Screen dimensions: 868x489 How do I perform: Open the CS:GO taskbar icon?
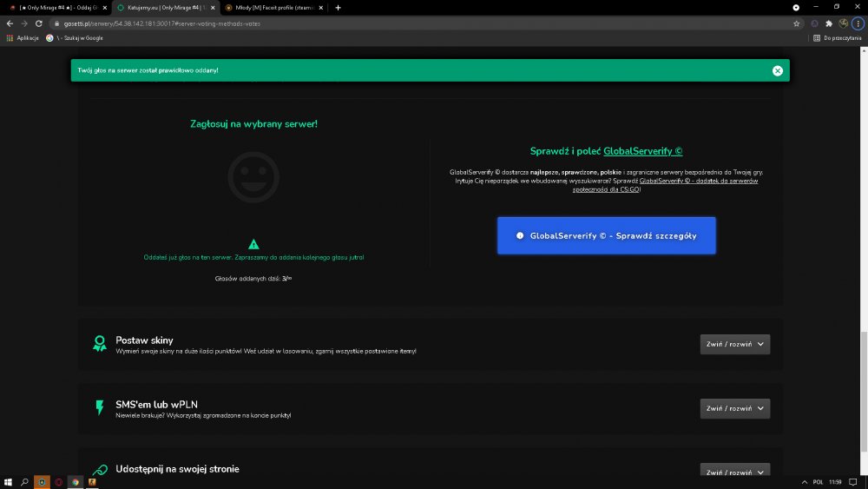pos(92,482)
